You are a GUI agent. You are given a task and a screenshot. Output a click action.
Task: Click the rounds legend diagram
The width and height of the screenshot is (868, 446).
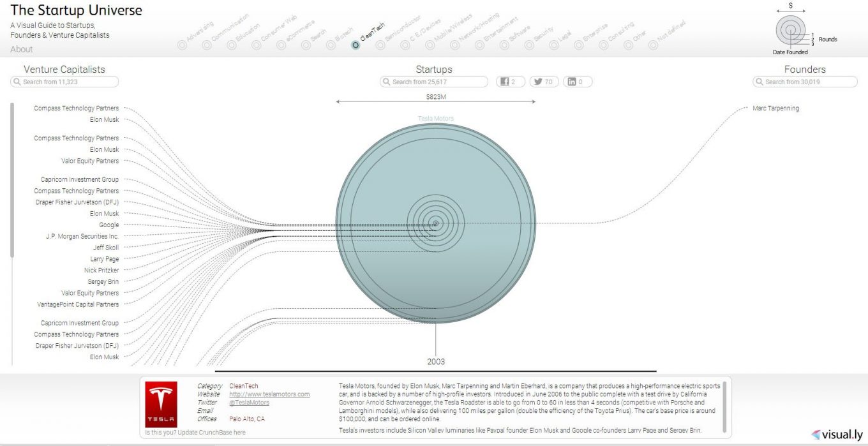click(x=791, y=29)
